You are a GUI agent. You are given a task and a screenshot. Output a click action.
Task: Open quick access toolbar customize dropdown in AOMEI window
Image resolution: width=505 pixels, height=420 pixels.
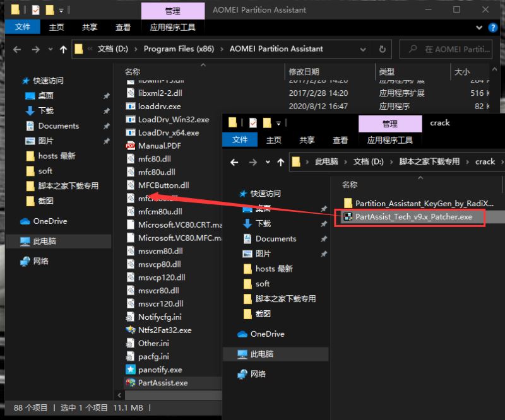click(x=61, y=11)
